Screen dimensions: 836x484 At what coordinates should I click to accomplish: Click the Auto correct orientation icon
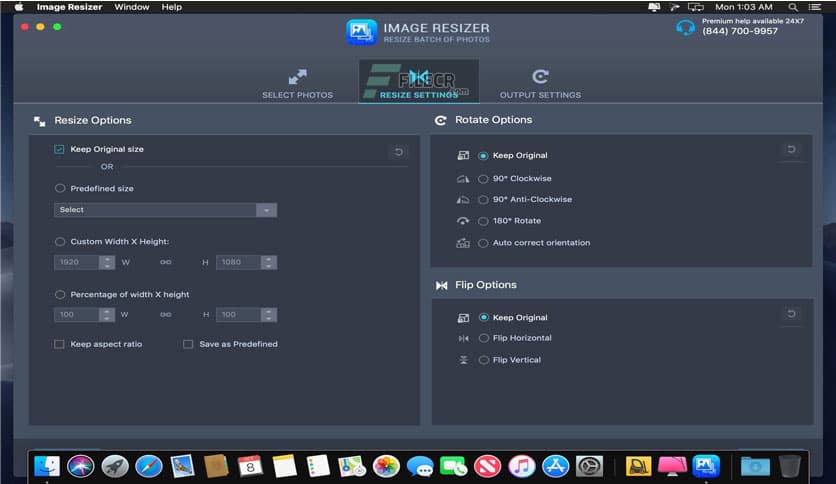[x=463, y=243]
